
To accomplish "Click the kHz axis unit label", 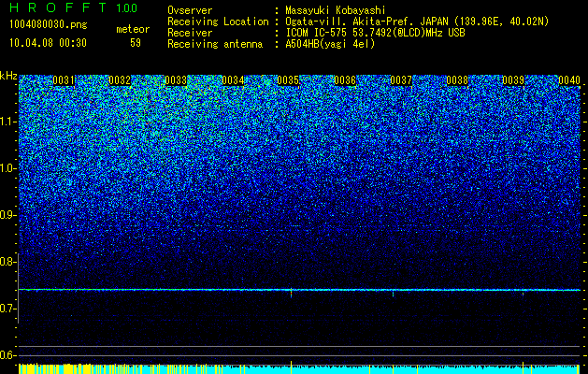I will point(8,76).
